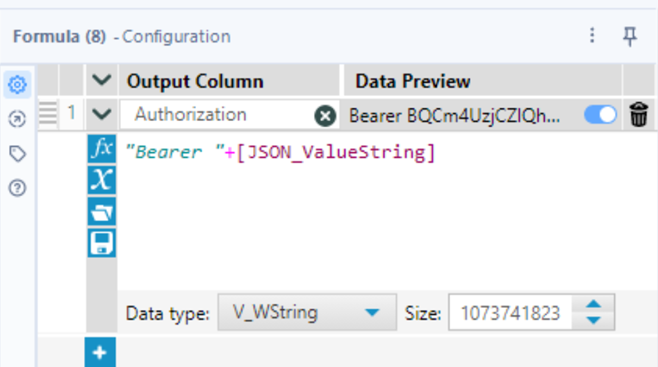Open the X columns and constants list

click(102, 180)
